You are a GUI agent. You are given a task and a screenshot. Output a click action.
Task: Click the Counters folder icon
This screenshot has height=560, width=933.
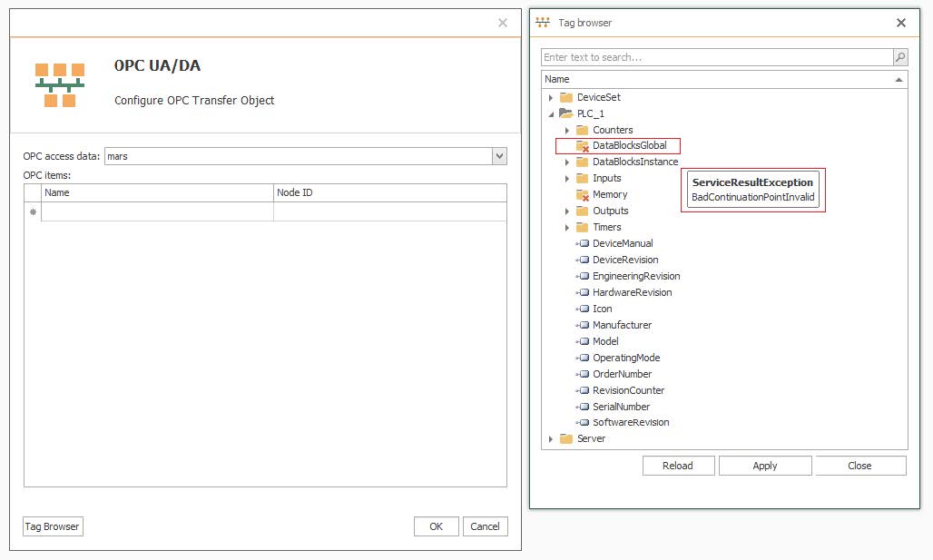tap(583, 130)
